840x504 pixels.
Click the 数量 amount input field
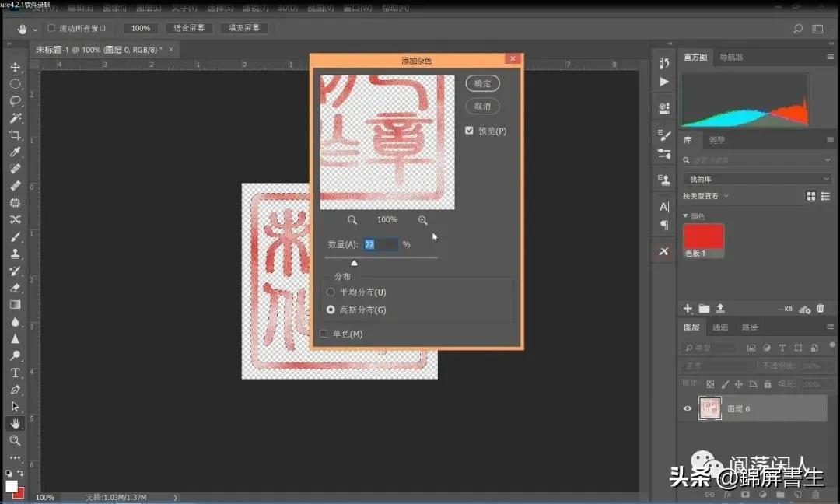[380, 243]
